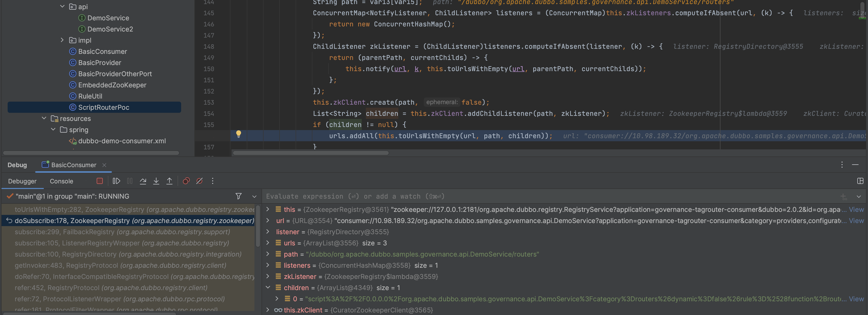Click frames list vertical scrollbar
The height and width of the screenshot is (315, 868).
(x=258, y=226)
